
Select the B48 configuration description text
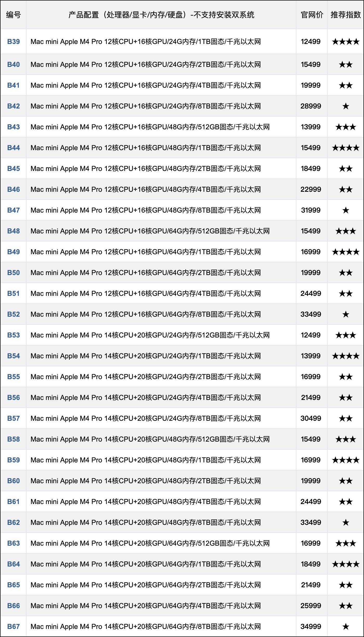coord(150,231)
